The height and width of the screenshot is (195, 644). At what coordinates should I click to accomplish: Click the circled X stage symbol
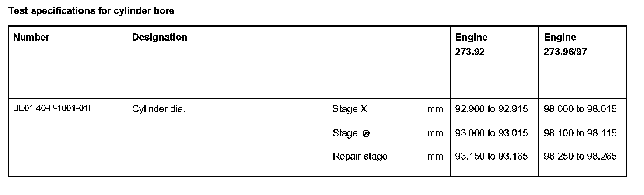click(366, 133)
